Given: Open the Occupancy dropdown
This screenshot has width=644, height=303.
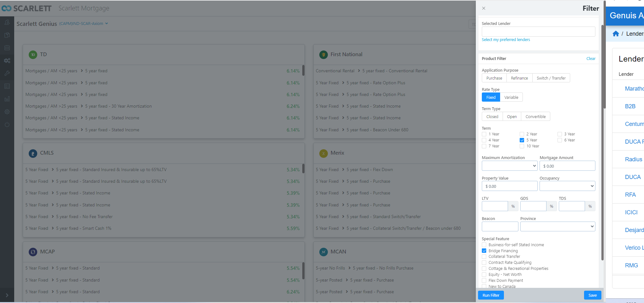Looking at the screenshot, I should coord(567,186).
